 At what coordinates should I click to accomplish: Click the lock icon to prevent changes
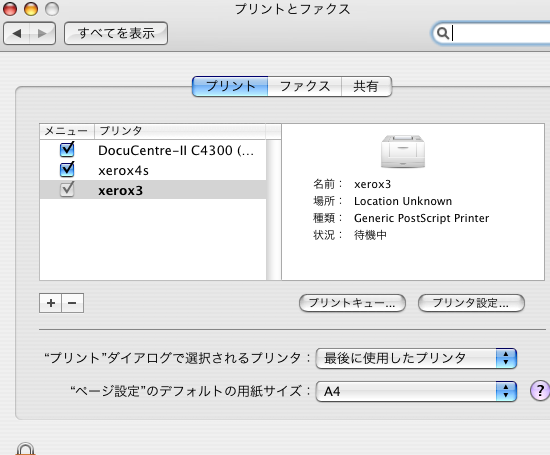pos(26,449)
